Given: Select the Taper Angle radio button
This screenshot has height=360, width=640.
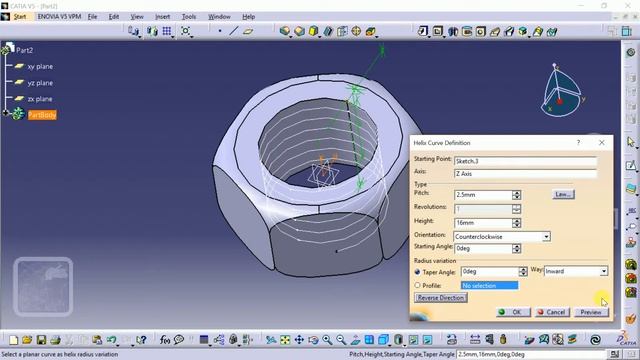Looking at the screenshot, I should (x=417, y=272).
